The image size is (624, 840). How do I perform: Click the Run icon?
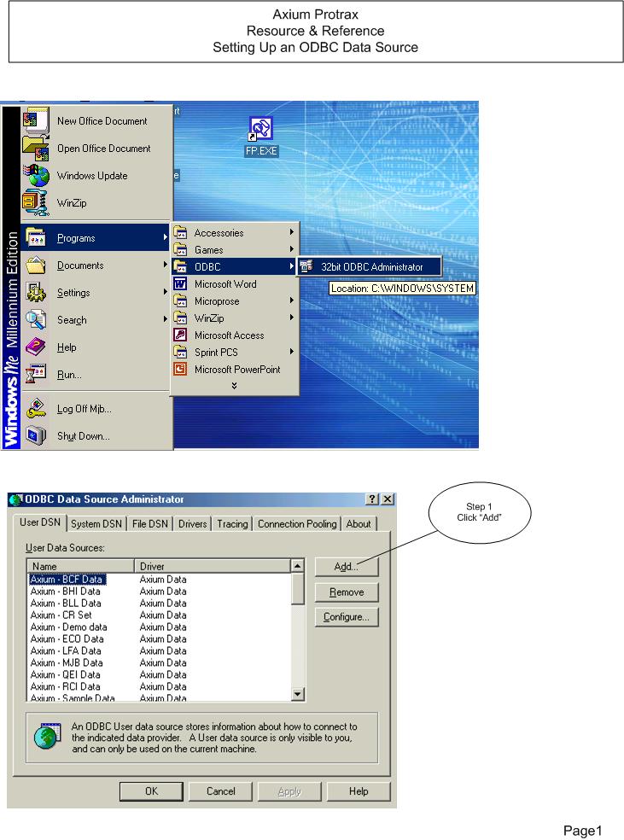tap(36, 375)
